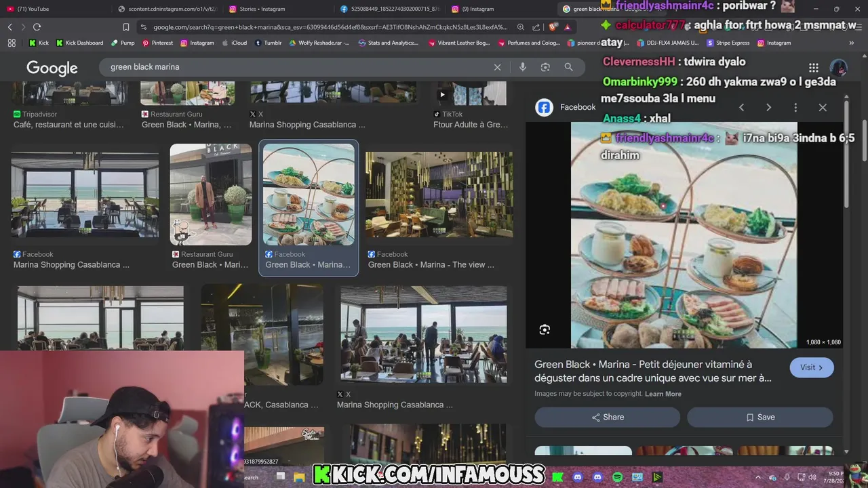Open the iCloud bookmark
Screen dimensions: 868x488
pos(234,43)
